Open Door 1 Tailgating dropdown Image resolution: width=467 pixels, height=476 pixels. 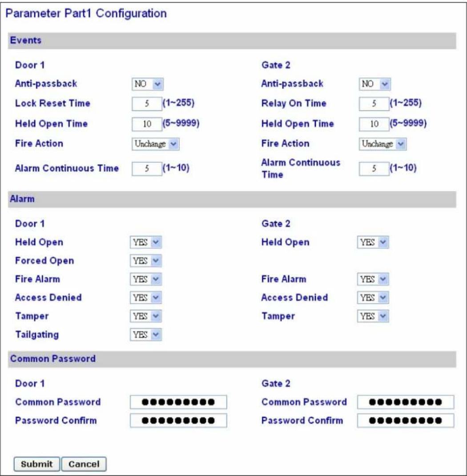145,335
